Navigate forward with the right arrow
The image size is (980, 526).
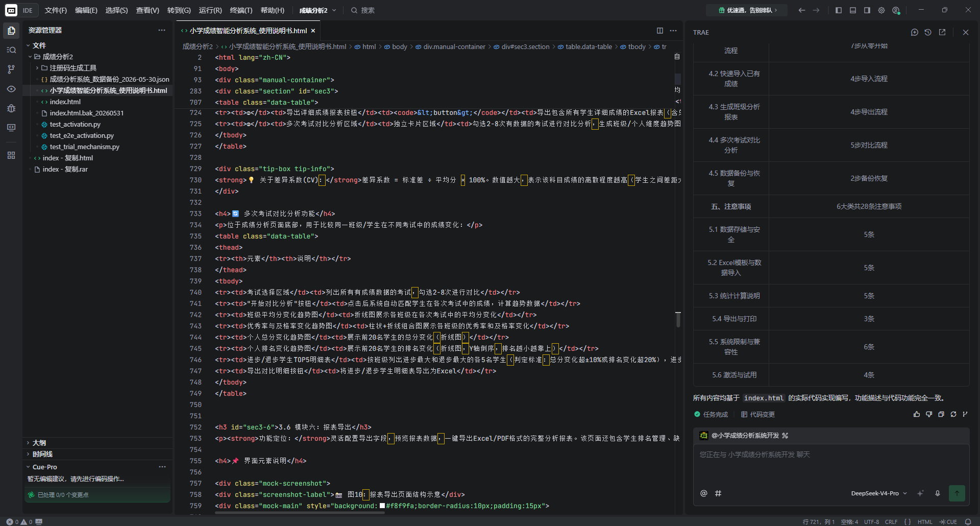816,10
